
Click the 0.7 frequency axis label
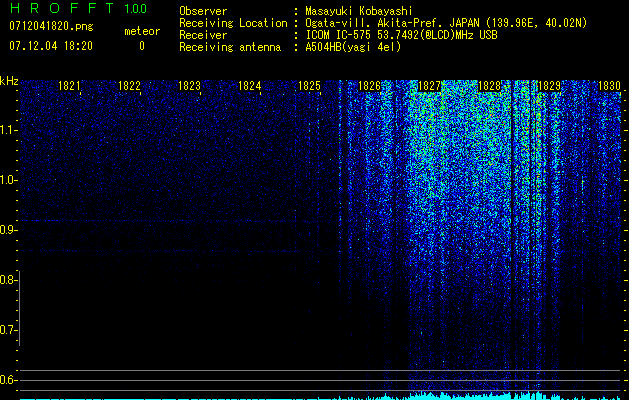pos(7,330)
